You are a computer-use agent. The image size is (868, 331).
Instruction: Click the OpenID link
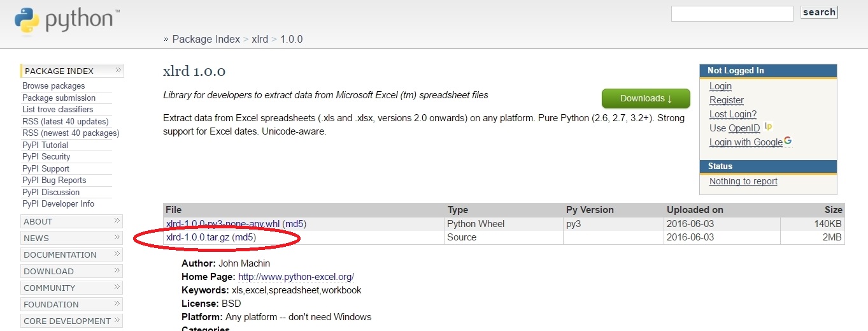pyautogui.click(x=744, y=128)
